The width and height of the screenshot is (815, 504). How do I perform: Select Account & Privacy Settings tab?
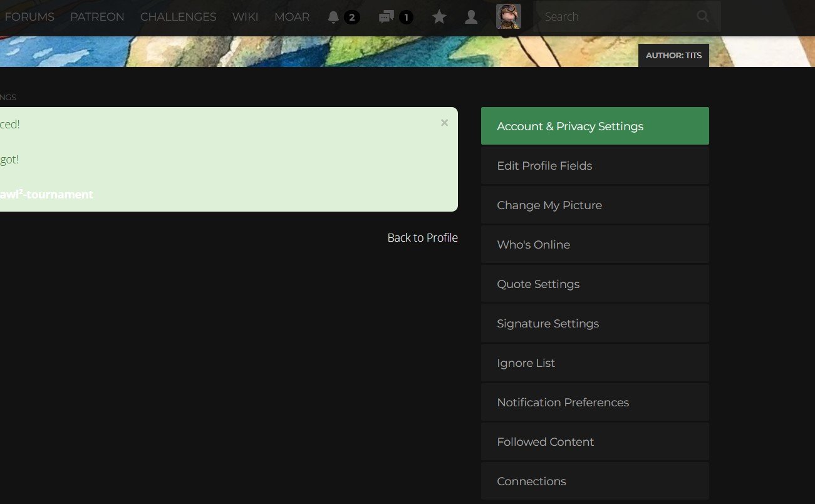coord(595,126)
